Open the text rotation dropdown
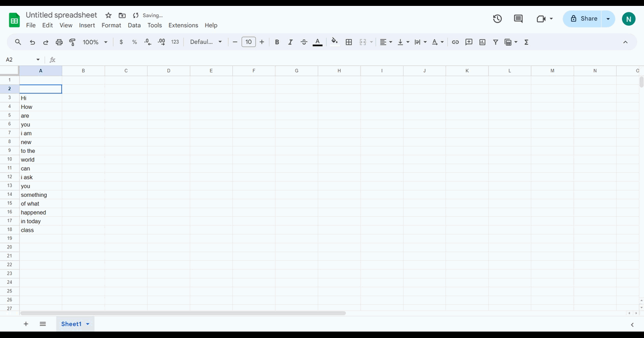 tap(438, 42)
